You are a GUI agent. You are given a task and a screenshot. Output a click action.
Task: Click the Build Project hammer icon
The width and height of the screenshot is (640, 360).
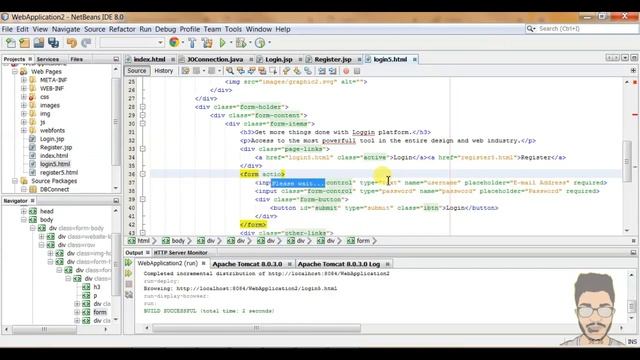[x=192, y=42]
